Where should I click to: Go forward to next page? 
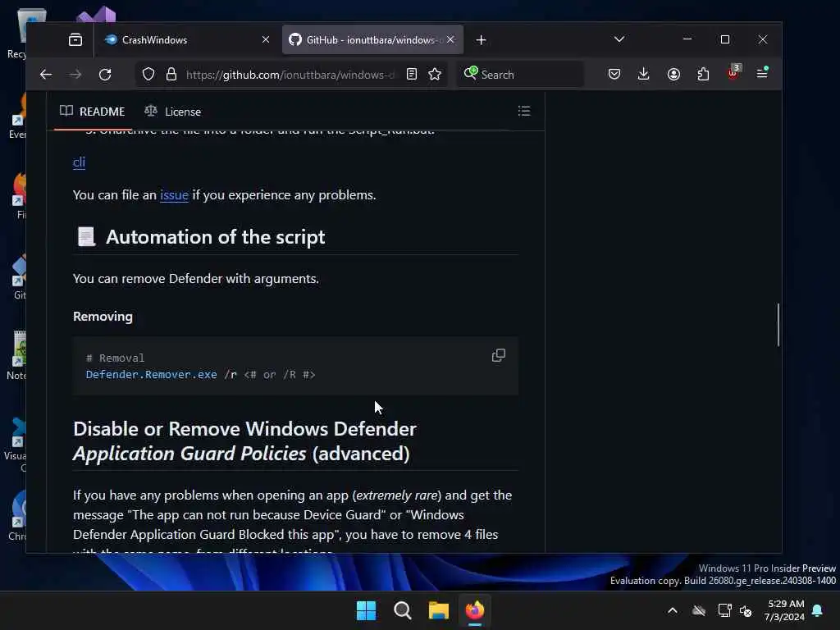[x=75, y=75]
